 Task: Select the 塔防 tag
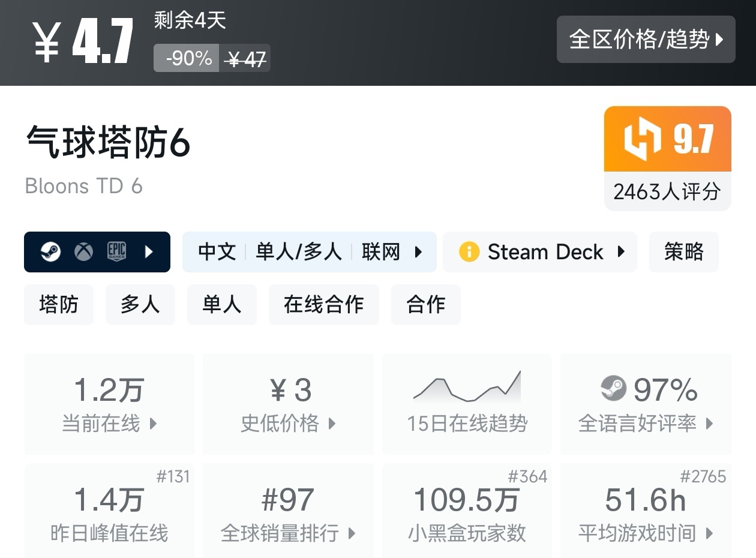59,305
